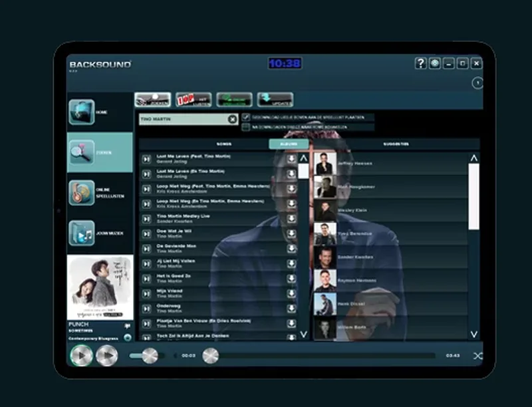Open the Top 100 hitlijsten button
Viewport: 532px width, 407px height.
(x=194, y=100)
